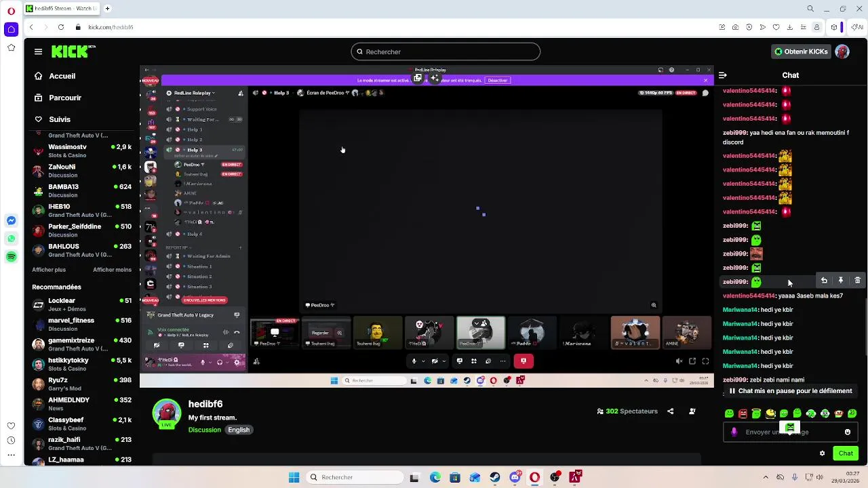The image size is (868, 488).
Task: Open Classybeef recommended channel
Action: point(81,424)
